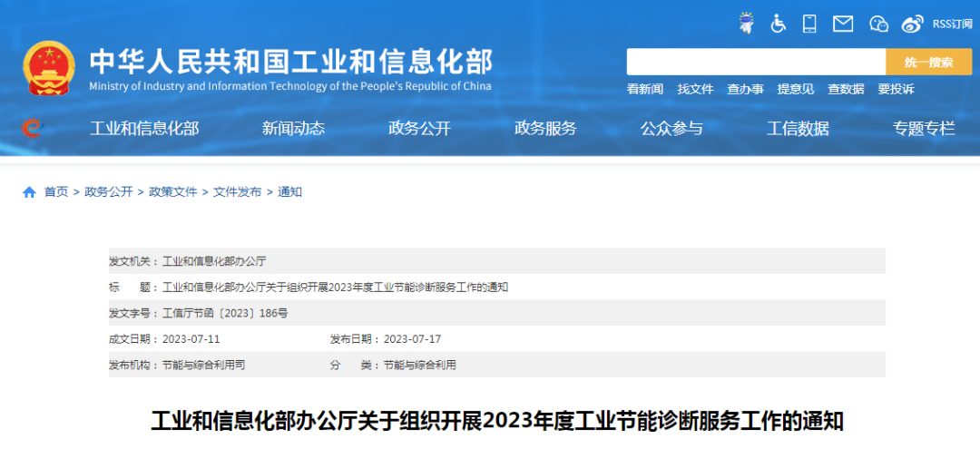980x468 pixels.
Task: Open the envelope mail icon
Action: tap(843, 24)
